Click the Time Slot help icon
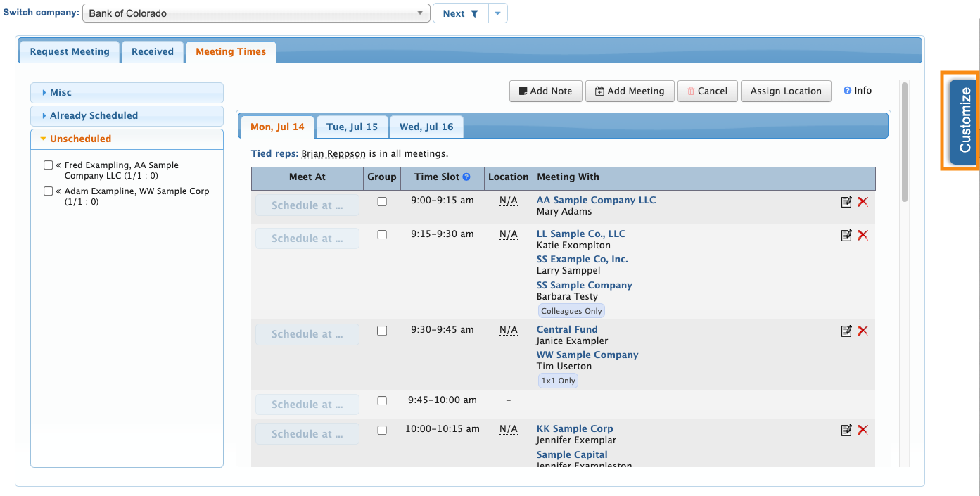This screenshot has height=496, width=980. click(466, 177)
